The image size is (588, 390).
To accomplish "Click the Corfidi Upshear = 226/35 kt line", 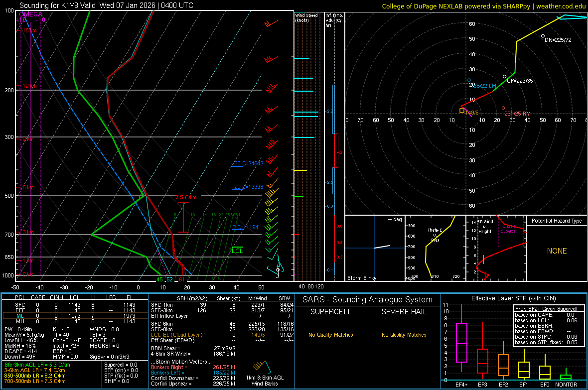I will [193, 384].
